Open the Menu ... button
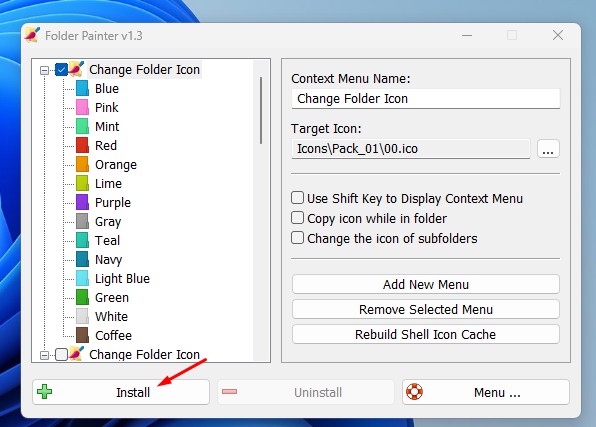This screenshot has width=596, height=427. (486, 392)
